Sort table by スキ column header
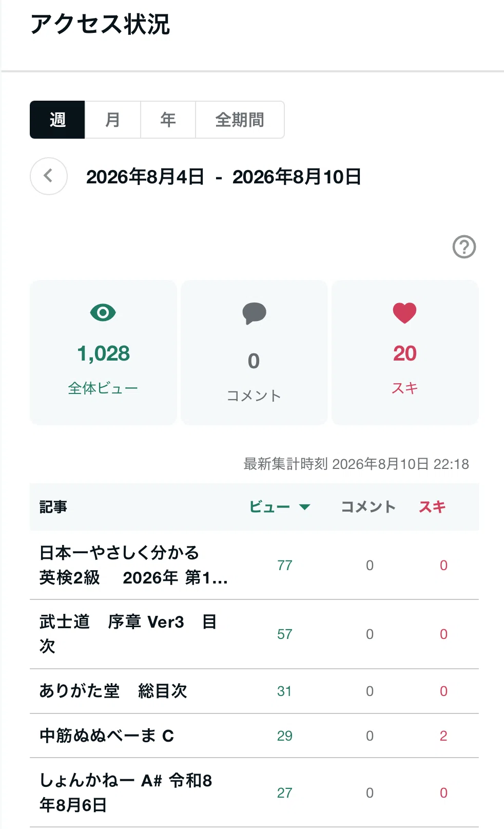The image size is (504, 829). coord(432,507)
